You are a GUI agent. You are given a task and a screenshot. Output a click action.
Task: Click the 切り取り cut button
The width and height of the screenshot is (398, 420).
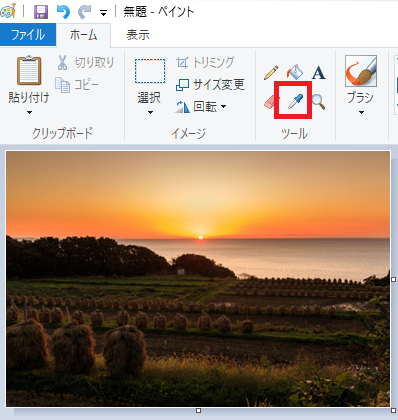pos(86,63)
